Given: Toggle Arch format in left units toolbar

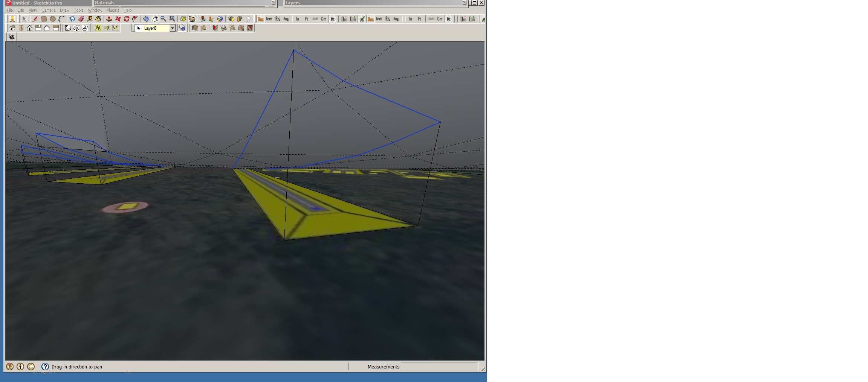Looking at the screenshot, I should click(x=269, y=19).
